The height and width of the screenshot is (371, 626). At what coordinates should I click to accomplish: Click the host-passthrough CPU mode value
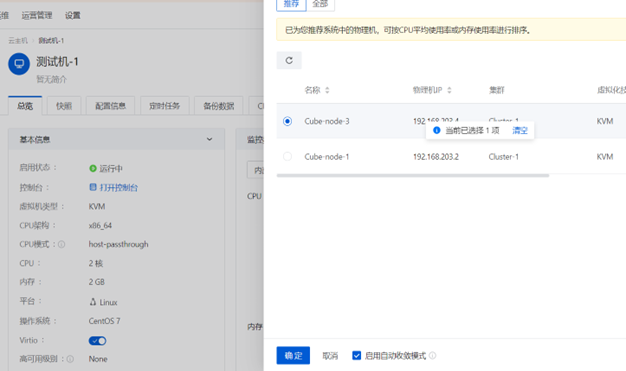tap(119, 244)
